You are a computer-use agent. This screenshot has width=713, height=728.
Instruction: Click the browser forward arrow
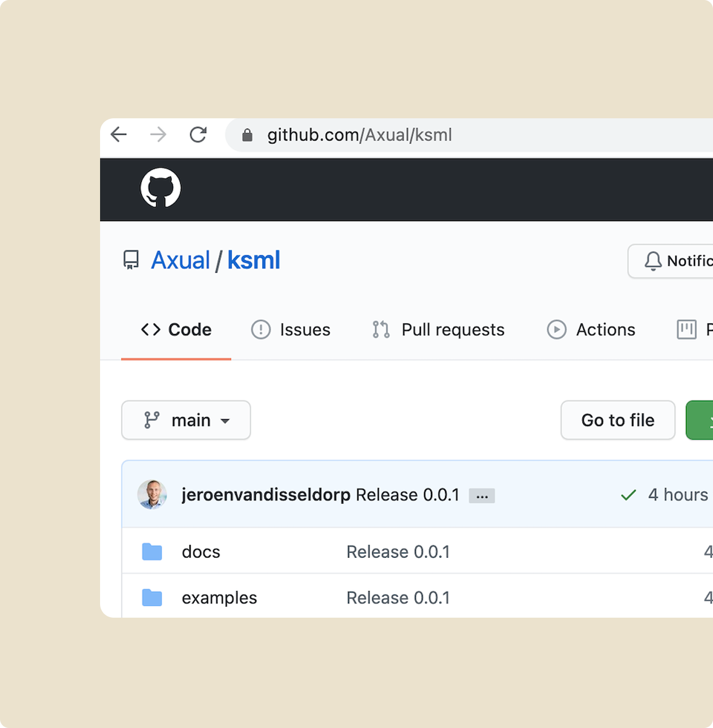[x=158, y=135]
